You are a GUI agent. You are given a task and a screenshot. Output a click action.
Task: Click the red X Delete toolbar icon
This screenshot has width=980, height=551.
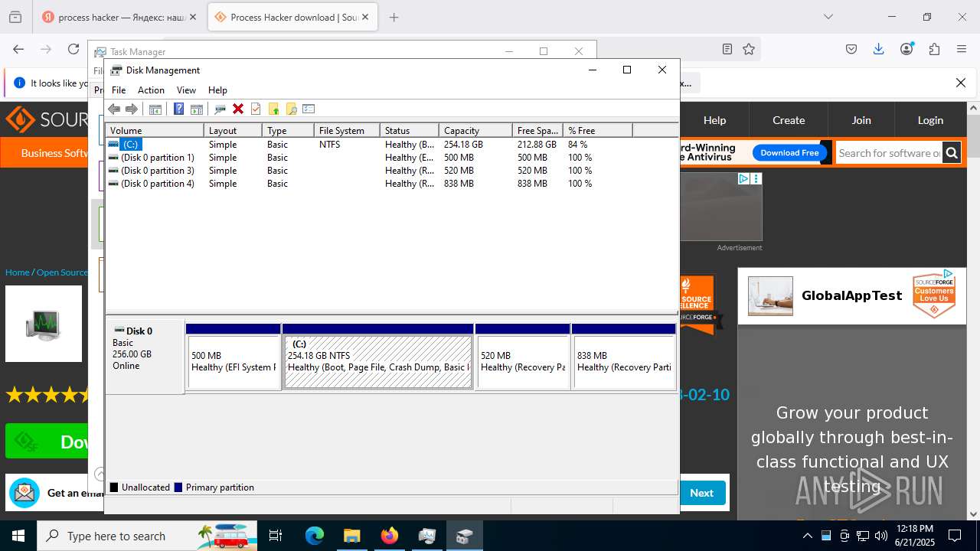[x=238, y=109]
